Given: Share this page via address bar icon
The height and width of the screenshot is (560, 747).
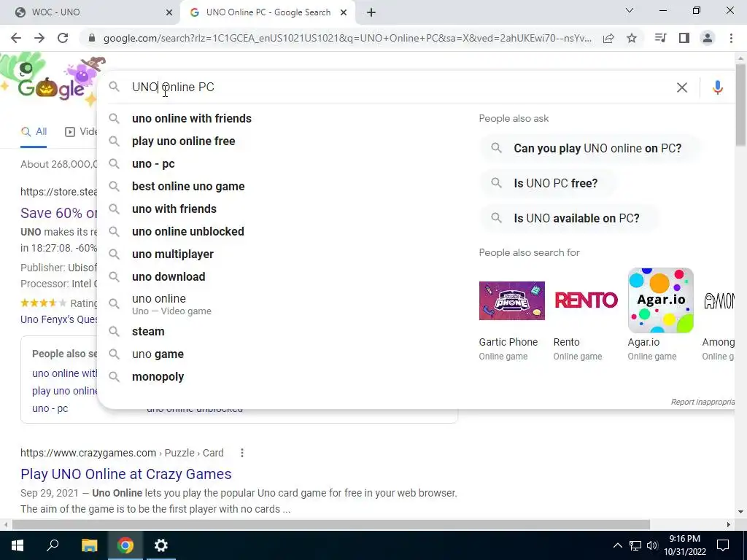Looking at the screenshot, I should [608, 39].
